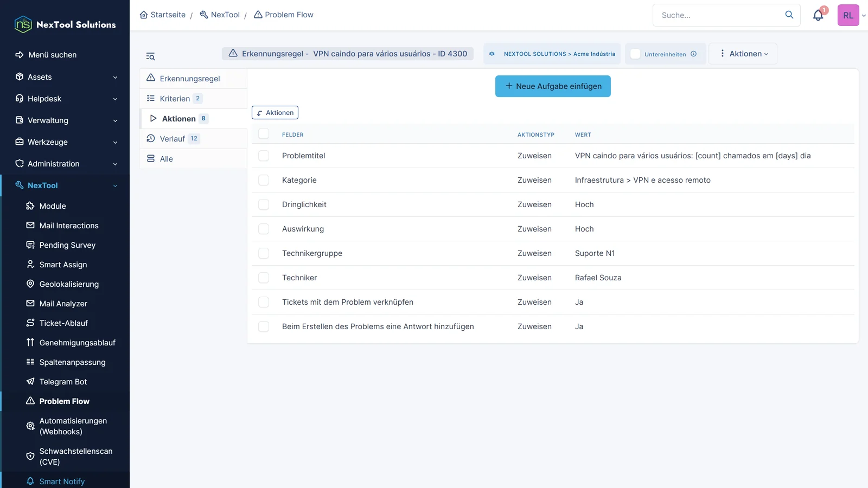Image resolution: width=868 pixels, height=488 pixels.
Task: Expand the Verwaltung menu
Action: coord(65,120)
